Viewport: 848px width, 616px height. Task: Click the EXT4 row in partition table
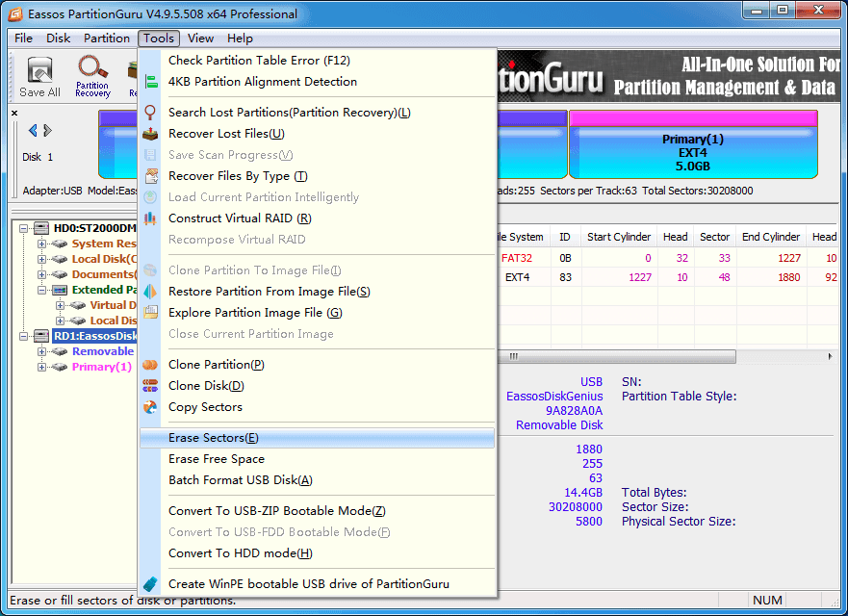(x=667, y=277)
